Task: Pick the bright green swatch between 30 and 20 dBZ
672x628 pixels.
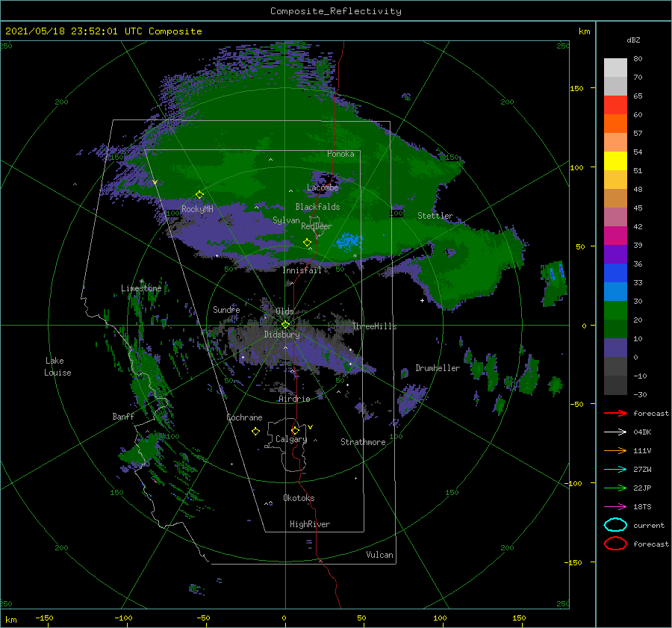Action: 615,311
